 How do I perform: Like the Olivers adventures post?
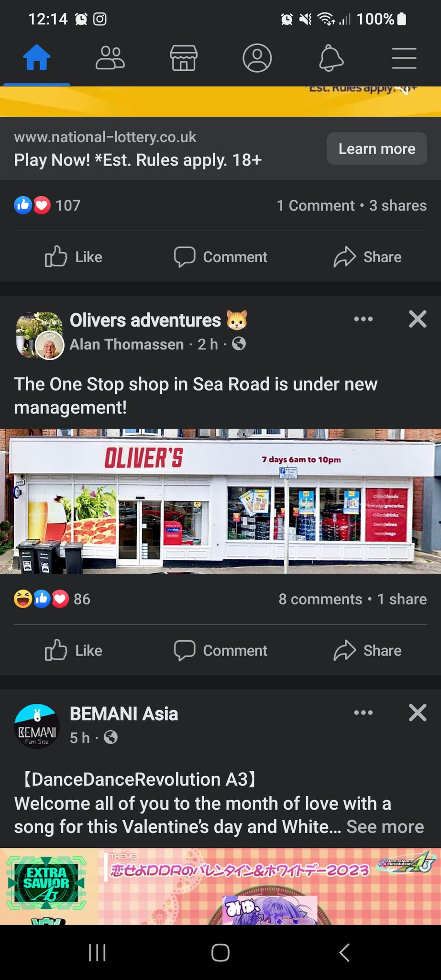coord(74,651)
